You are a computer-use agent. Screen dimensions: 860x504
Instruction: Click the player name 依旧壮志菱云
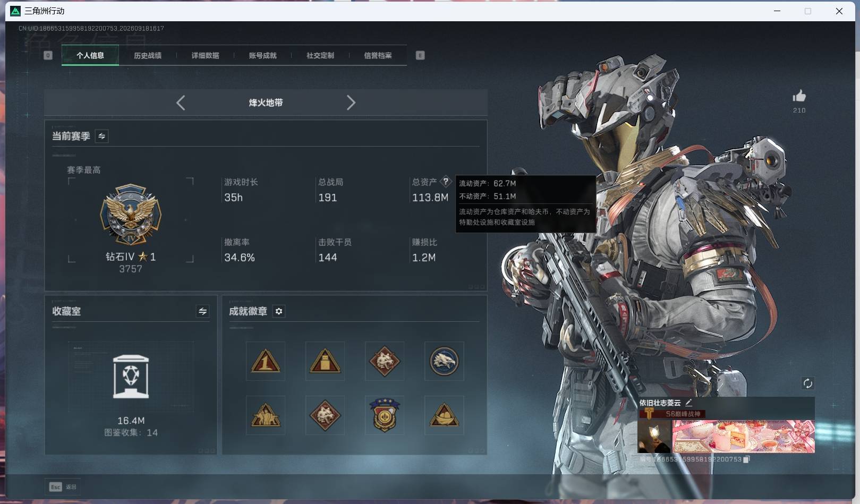[660, 403]
